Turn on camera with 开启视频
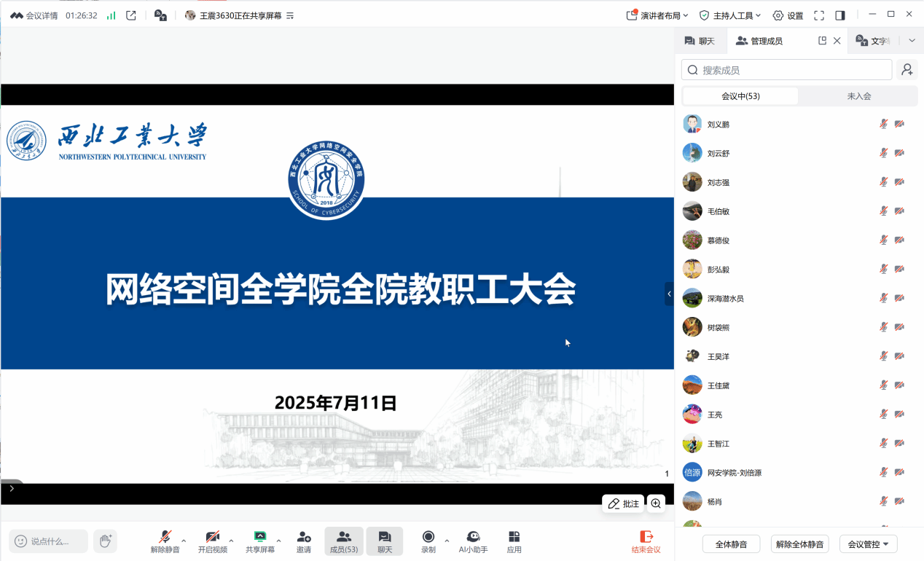Image resolution: width=924 pixels, height=561 pixels. pos(212,541)
